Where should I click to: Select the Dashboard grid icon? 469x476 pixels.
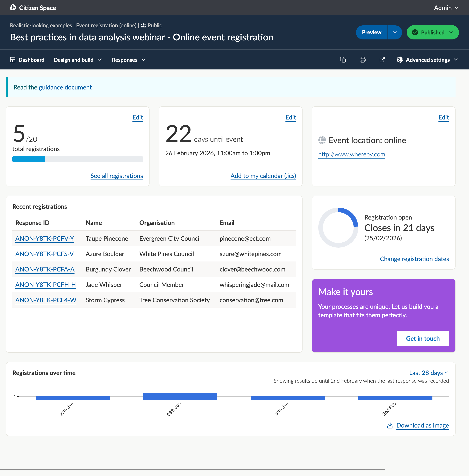click(x=13, y=60)
